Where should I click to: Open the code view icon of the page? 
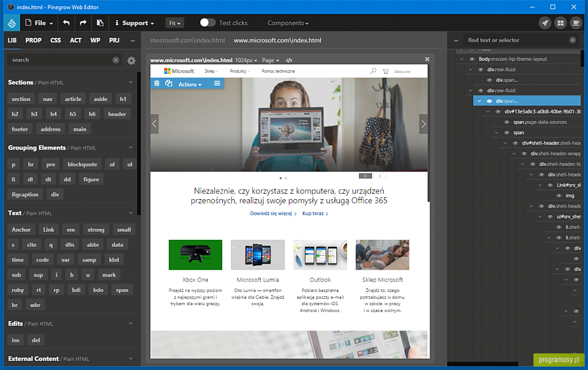(289, 60)
